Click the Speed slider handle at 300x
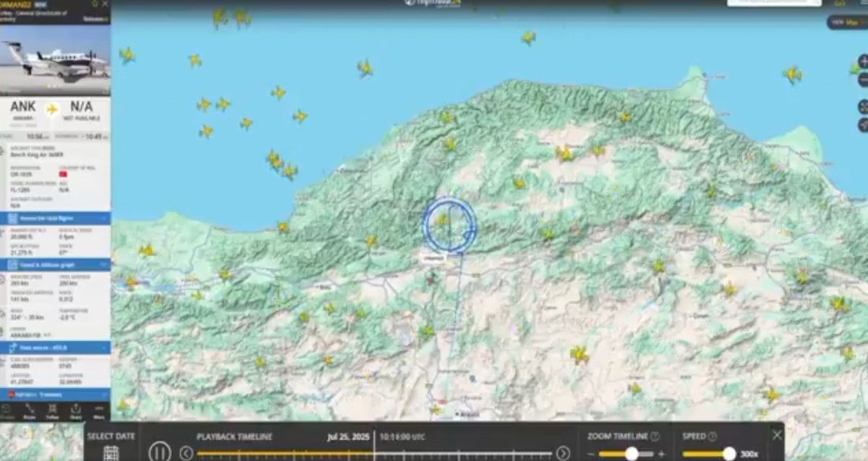This screenshot has height=461, width=868. pyautogui.click(x=728, y=454)
